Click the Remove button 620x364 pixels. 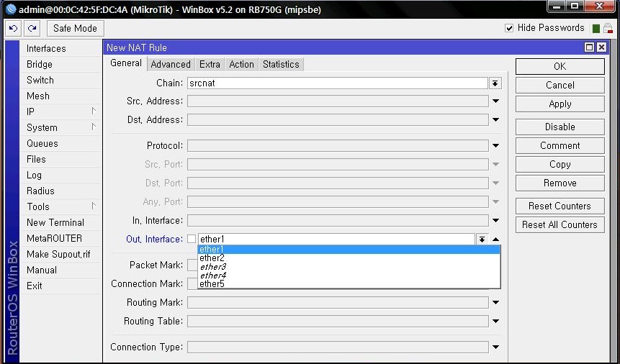point(560,183)
